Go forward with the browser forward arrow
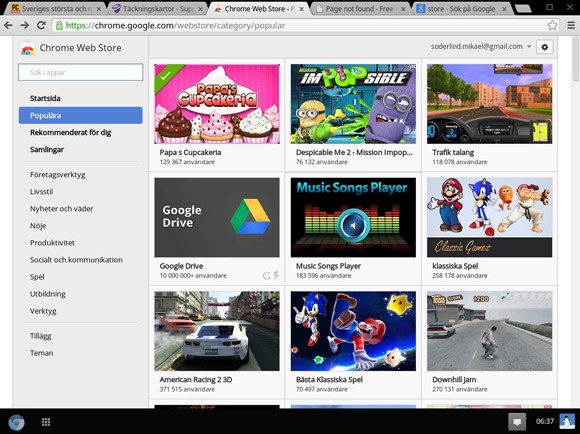580x434 pixels. pyautogui.click(x=24, y=25)
